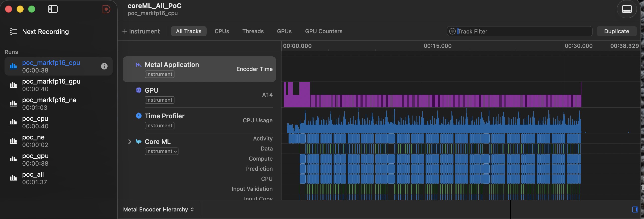Image resolution: width=644 pixels, height=219 pixels.
Task: Click the Next Recording list icon
Action: click(x=13, y=31)
